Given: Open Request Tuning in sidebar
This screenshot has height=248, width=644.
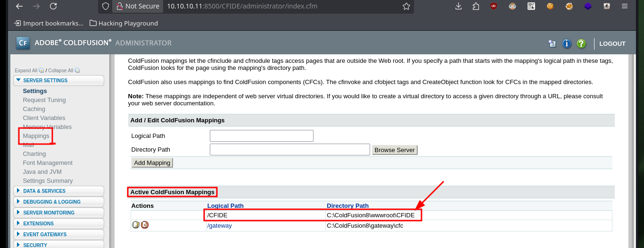Looking at the screenshot, I should pos(44,100).
